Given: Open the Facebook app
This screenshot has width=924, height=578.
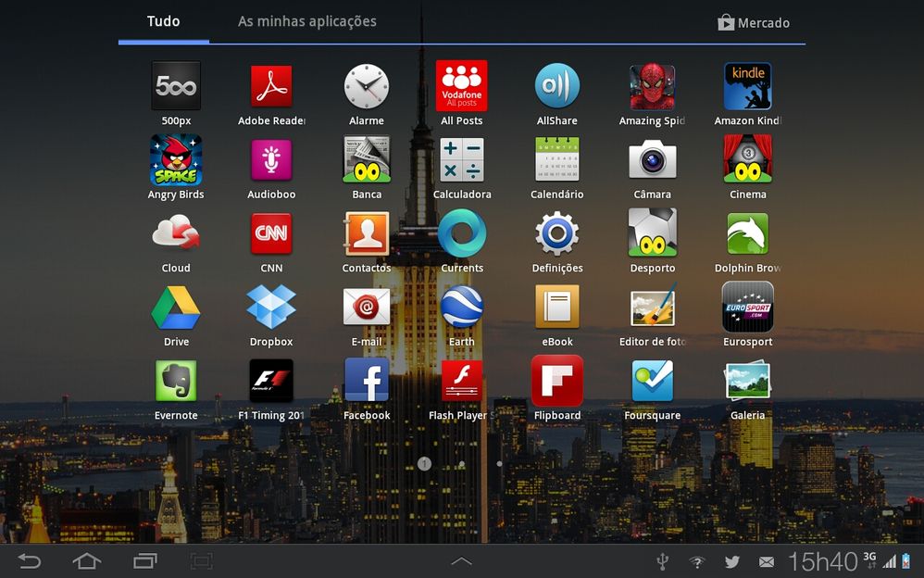Looking at the screenshot, I should click(x=367, y=381).
